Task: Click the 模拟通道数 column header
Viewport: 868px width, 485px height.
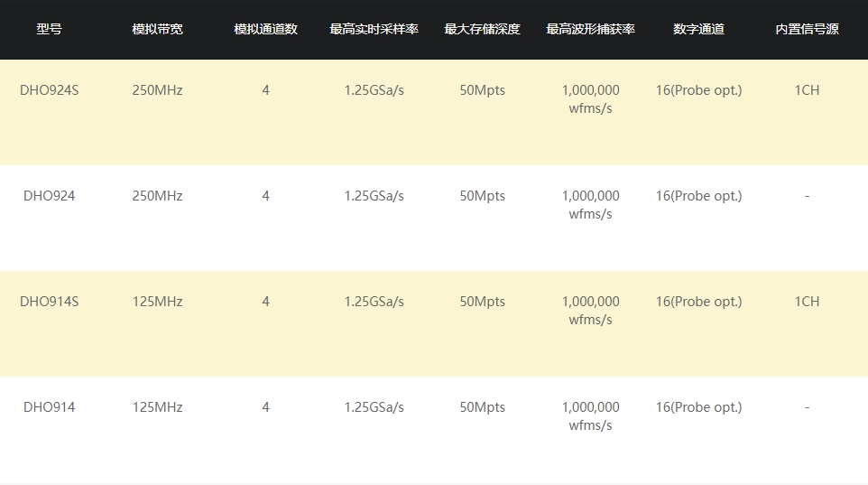Action: tap(265, 29)
